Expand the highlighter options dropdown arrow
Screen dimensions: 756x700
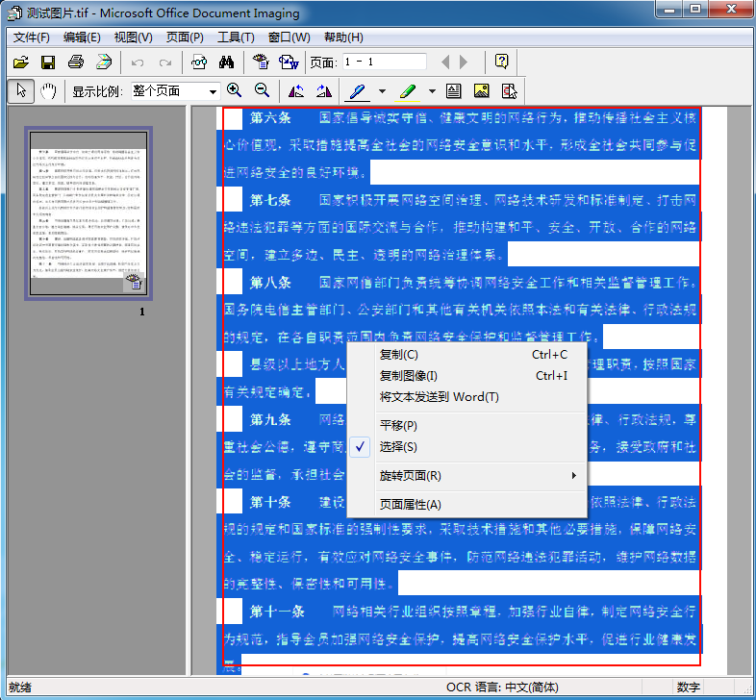click(x=432, y=91)
